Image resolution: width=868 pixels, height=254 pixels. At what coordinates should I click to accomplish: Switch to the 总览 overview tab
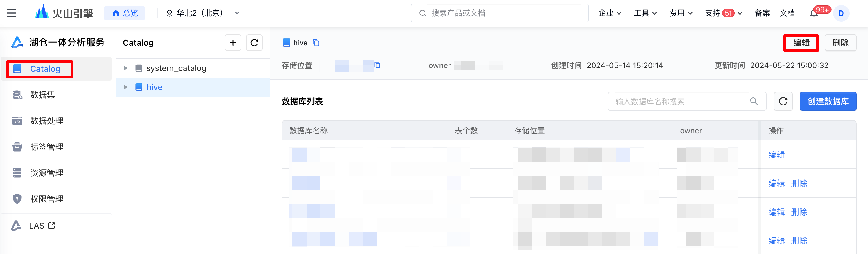124,13
